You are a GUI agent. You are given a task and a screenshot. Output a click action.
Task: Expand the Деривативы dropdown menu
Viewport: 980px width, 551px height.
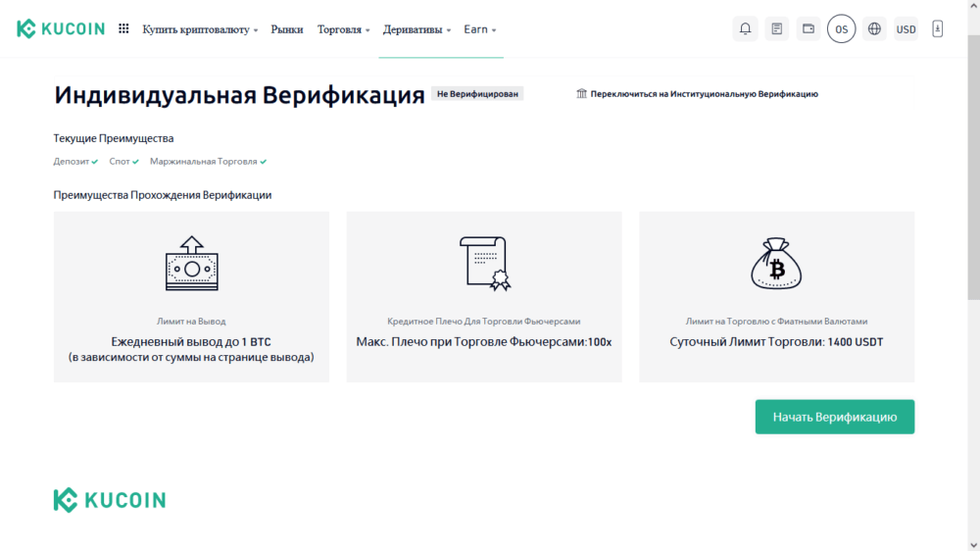coord(416,29)
